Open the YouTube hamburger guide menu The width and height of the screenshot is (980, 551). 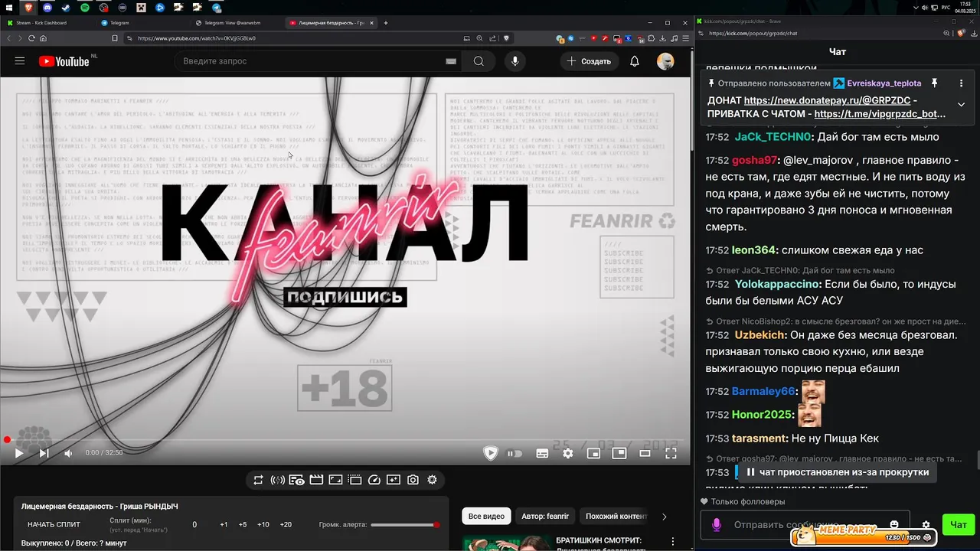point(20,61)
